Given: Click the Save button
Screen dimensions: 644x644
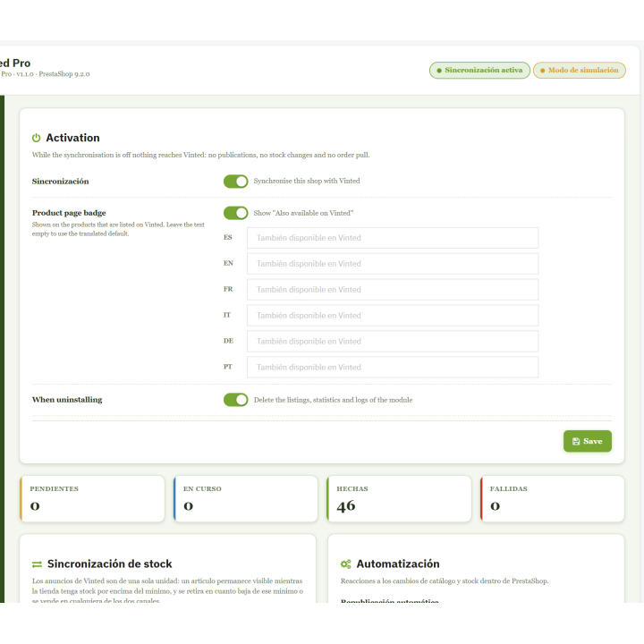Looking at the screenshot, I should click(x=588, y=441).
